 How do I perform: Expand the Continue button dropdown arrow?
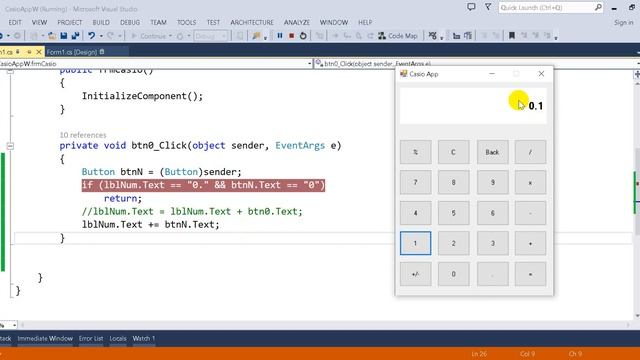pos(170,36)
